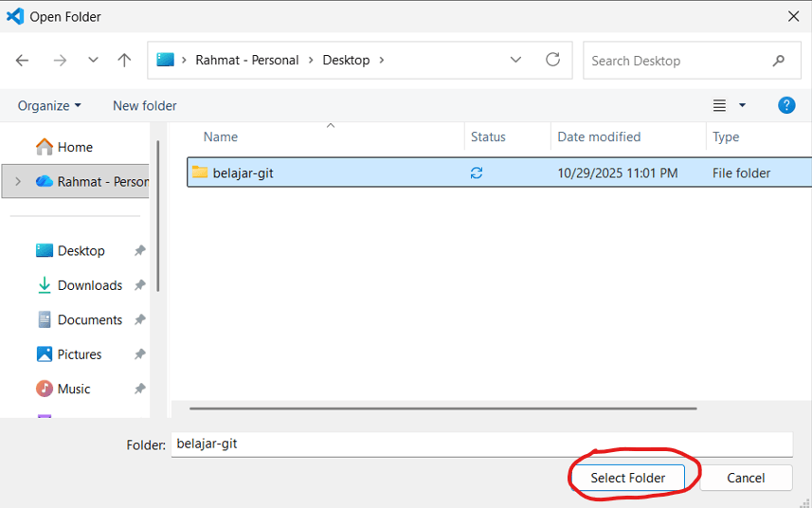Open help with the question mark
This screenshot has width=812, height=508.
coord(786,105)
